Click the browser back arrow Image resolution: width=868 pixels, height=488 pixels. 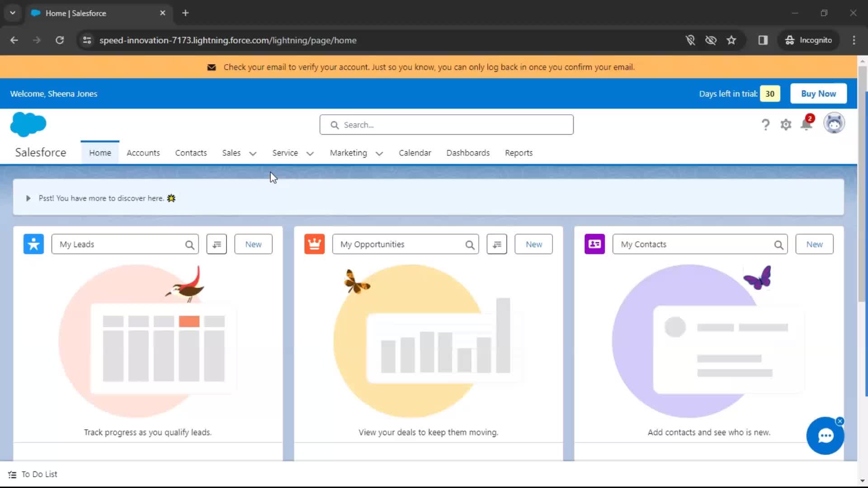pos(14,40)
